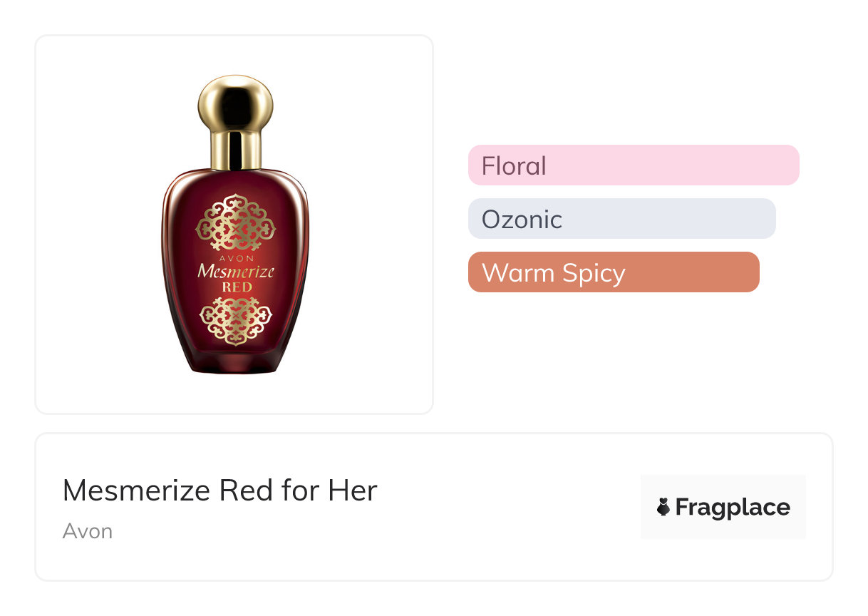868x616 pixels.
Task: Select the pink Floral accord bar
Action: point(633,165)
